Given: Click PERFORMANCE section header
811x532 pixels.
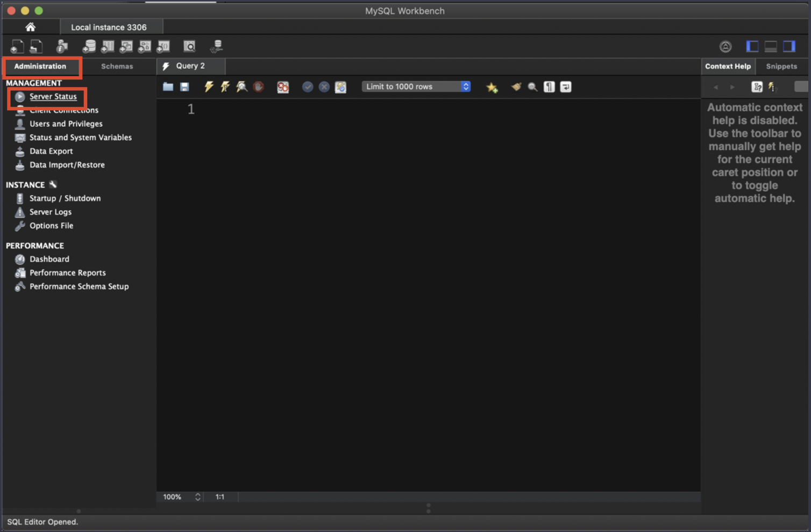Looking at the screenshot, I should [x=34, y=246].
